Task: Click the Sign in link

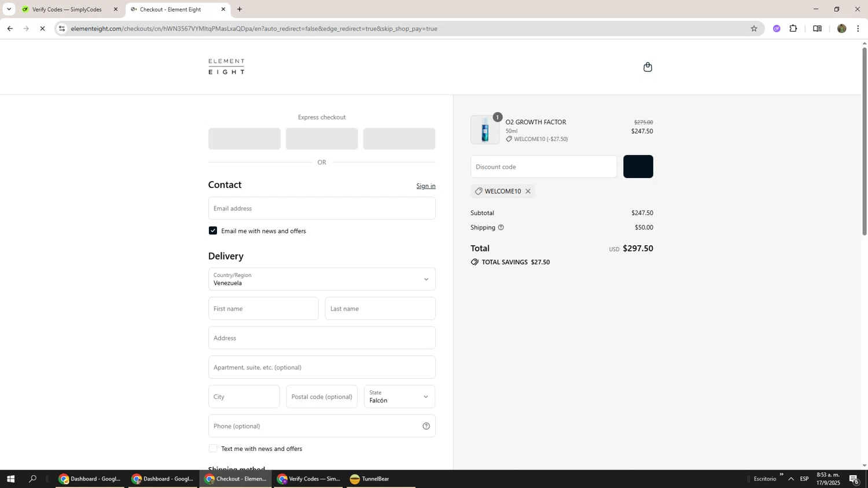Action: [x=426, y=186]
